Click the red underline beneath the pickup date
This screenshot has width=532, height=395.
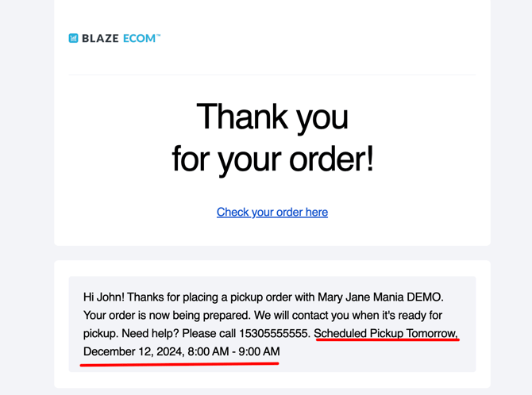[x=179, y=364]
